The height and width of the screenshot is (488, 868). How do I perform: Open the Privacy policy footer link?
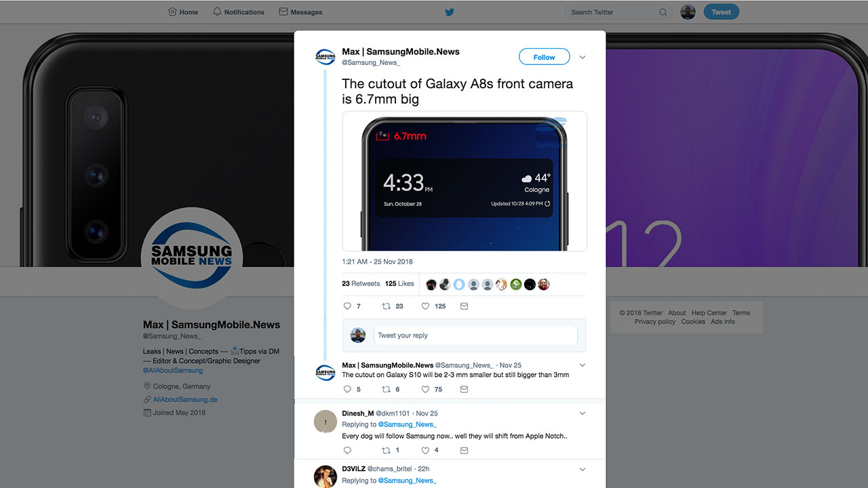655,322
